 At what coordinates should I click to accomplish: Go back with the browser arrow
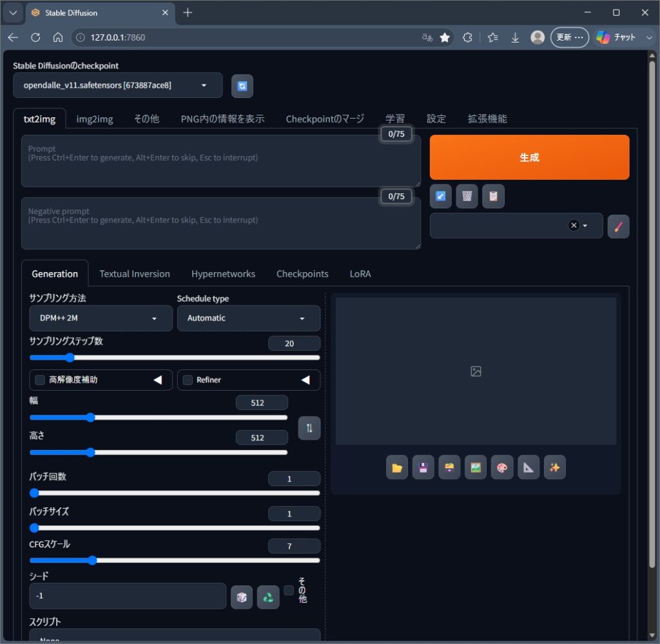(13, 37)
